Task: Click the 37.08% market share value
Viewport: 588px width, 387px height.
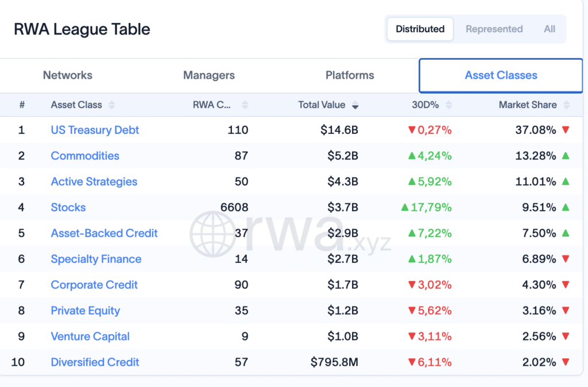Action: 536,130
